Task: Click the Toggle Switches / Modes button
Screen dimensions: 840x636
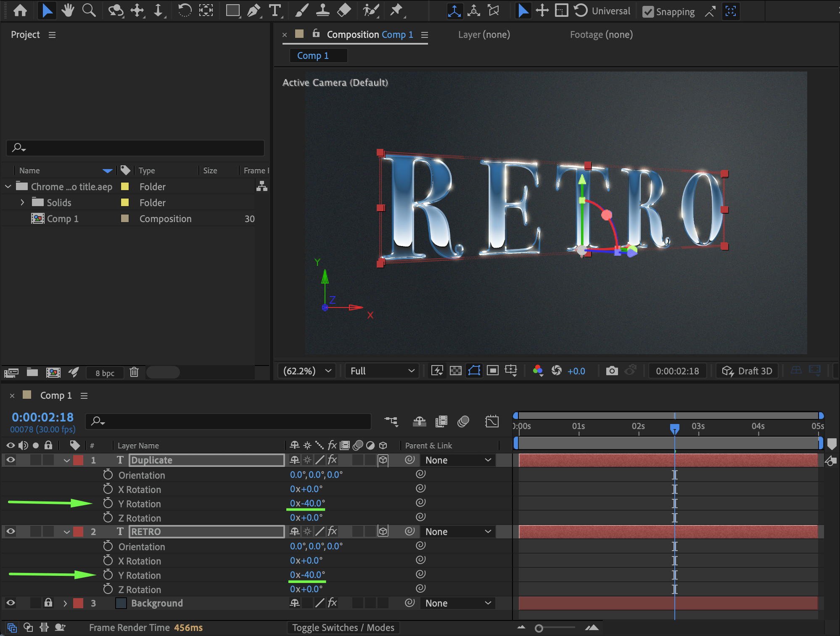Action: point(343,628)
